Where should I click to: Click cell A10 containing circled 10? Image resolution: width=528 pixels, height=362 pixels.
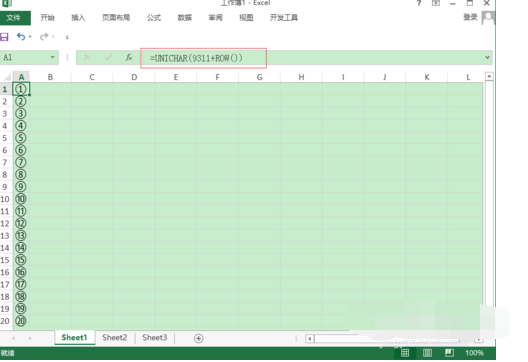[21, 199]
